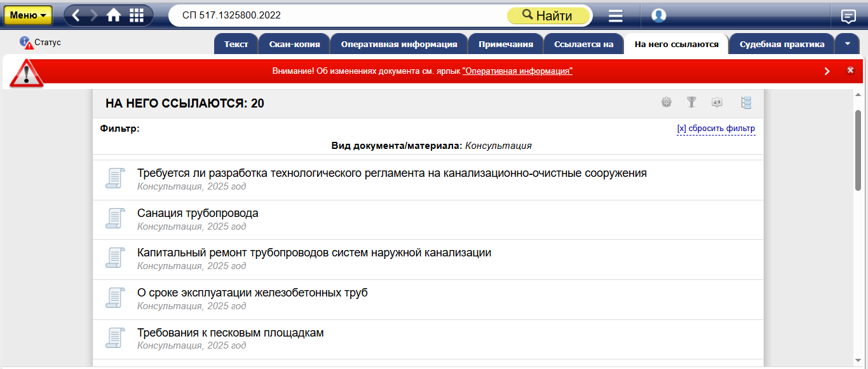Image resolution: width=868 pixels, height=369 pixels.
Task: Switch to the Текст tab
Action: pyautogui.click(x=236, y=45)
